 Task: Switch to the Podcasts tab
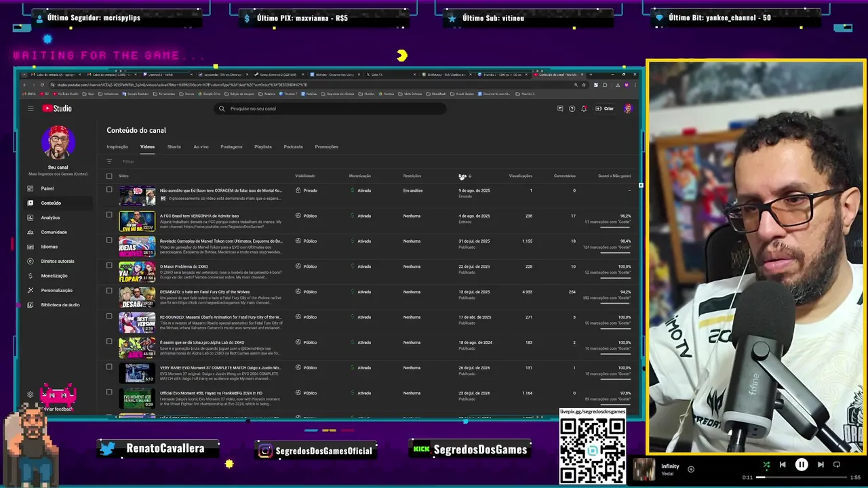click(294, 146)
